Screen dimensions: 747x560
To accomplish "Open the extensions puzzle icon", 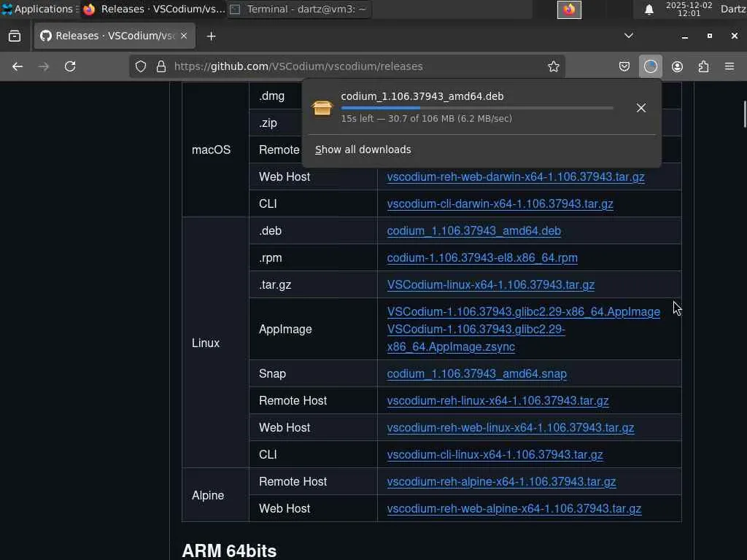I will click(703, 66).
